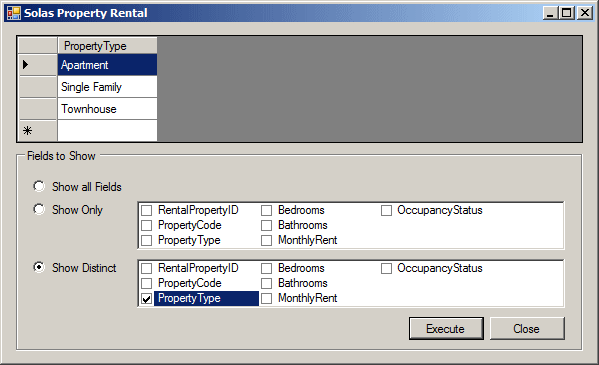Check RentalPropertyID in Show Only list

pos(147,210)
